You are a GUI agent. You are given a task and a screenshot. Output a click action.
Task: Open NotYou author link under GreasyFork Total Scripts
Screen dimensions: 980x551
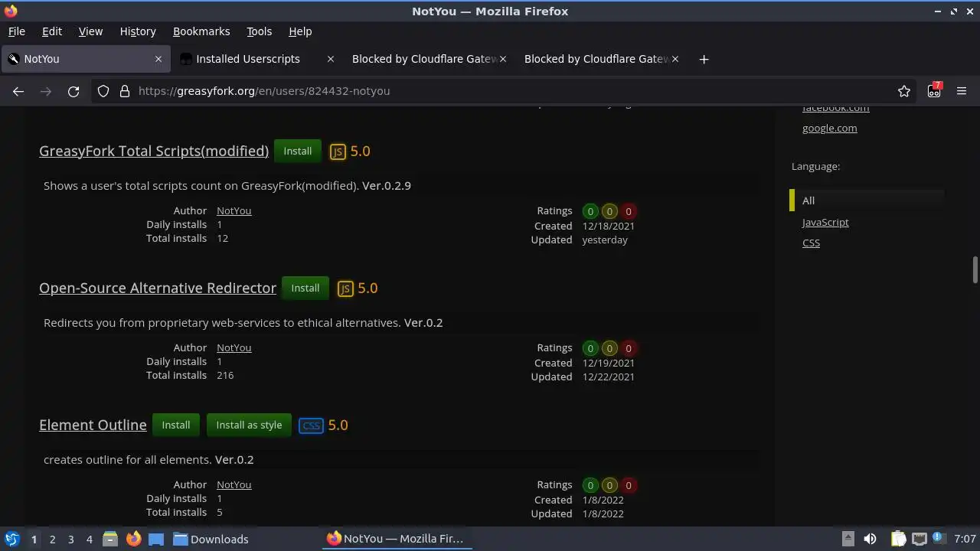point(234,210)
